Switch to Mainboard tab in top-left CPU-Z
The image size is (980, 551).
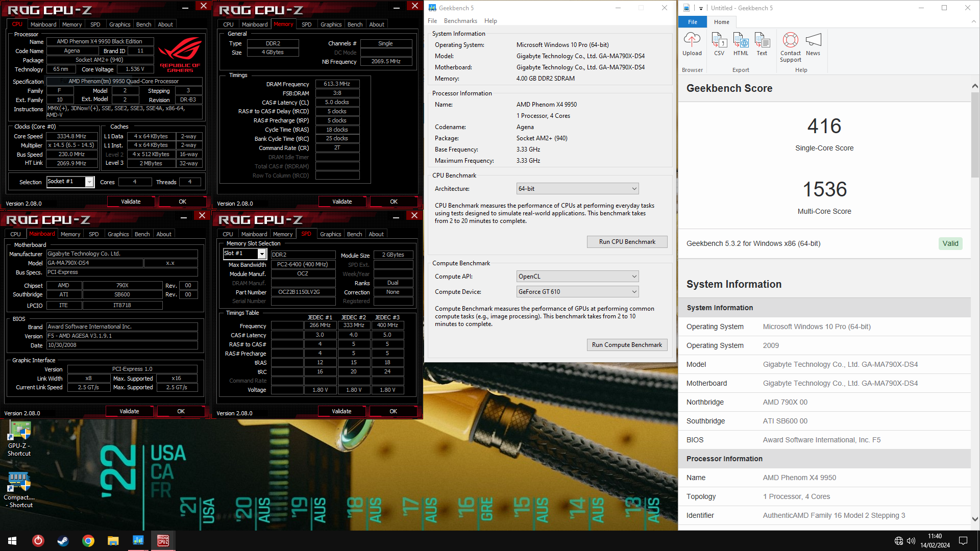tap(43, 24)
